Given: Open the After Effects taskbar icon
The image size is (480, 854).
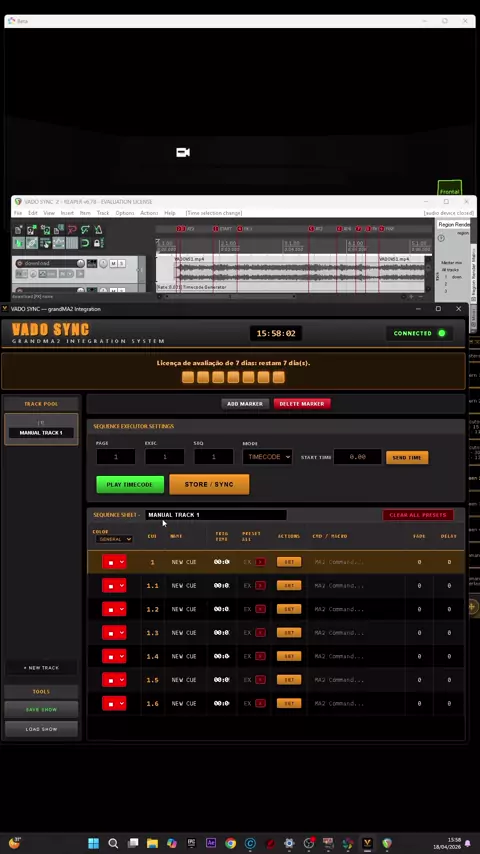Looking at the screenshot, I should (211, 843).
